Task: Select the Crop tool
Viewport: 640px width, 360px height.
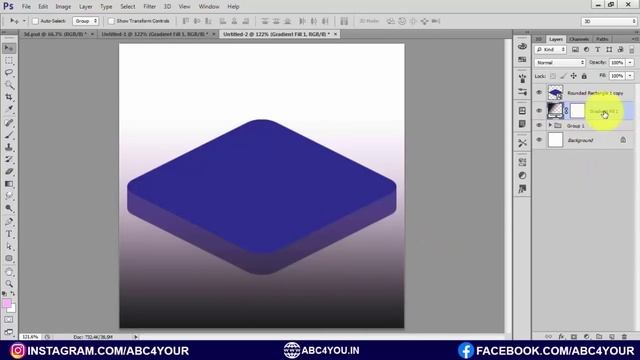Action: click(9, 97)
